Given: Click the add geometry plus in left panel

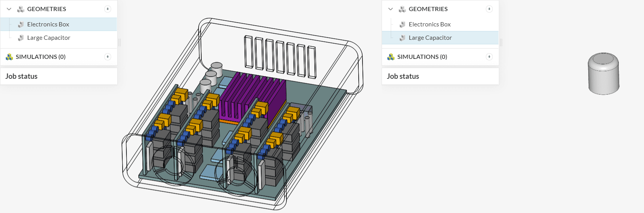Looking at the screenshot, I should 108,9.
